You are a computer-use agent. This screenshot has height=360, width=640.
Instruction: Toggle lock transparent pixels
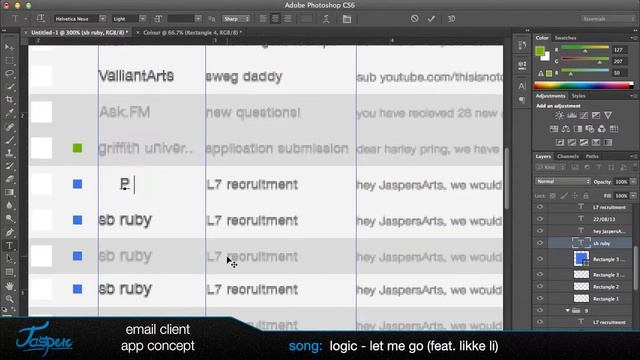553,196
